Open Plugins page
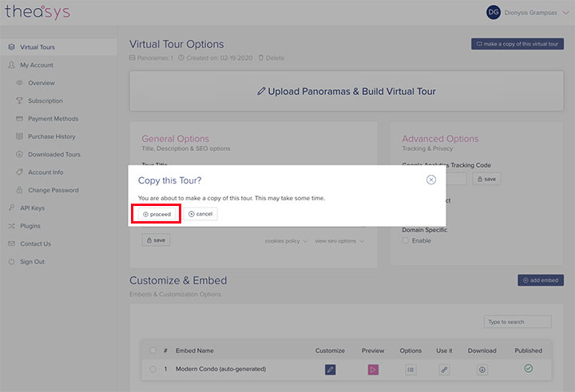This screenshot has width=575, height=392. click(30, 226)
